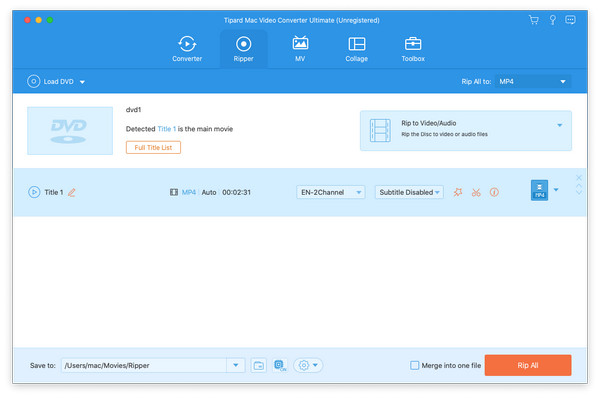The image size is (600, 398).
Task: Expand the Rip All to MP4 dropdown
Action: tap(533, 82)
